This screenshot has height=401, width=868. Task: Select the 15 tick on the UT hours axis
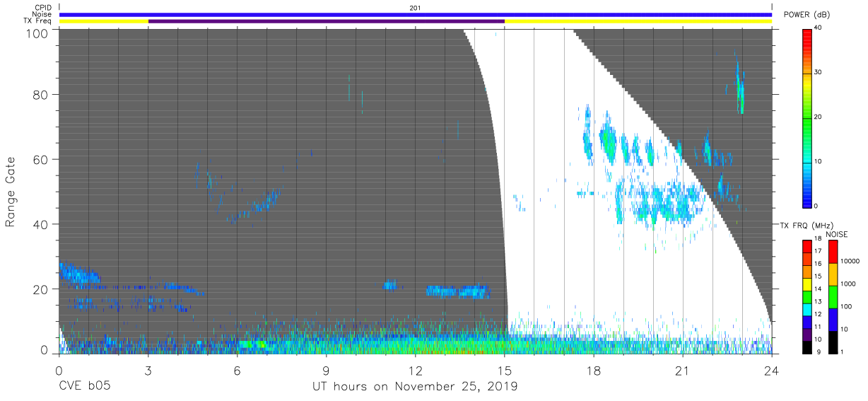505,370
